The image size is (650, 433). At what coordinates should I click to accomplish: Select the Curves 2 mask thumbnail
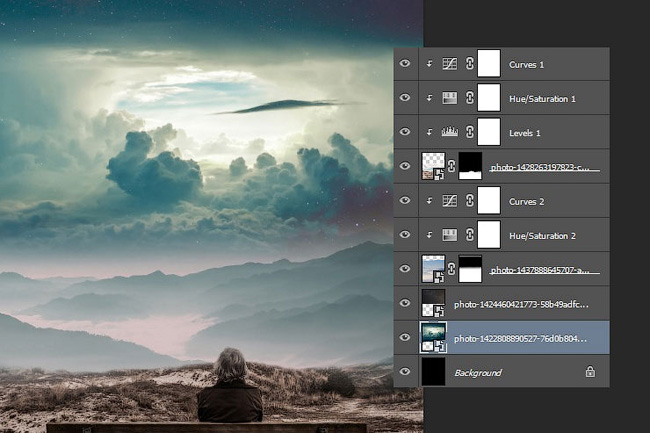489,201
